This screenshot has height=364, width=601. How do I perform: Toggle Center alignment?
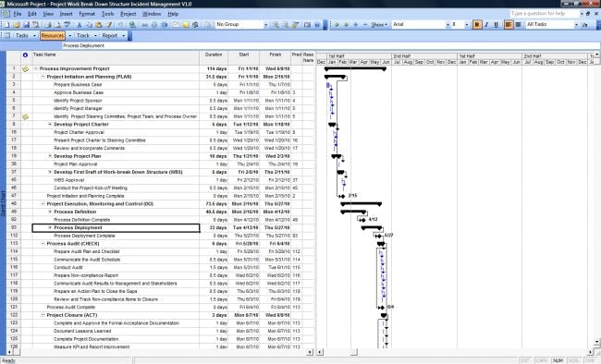coord(518,25)
